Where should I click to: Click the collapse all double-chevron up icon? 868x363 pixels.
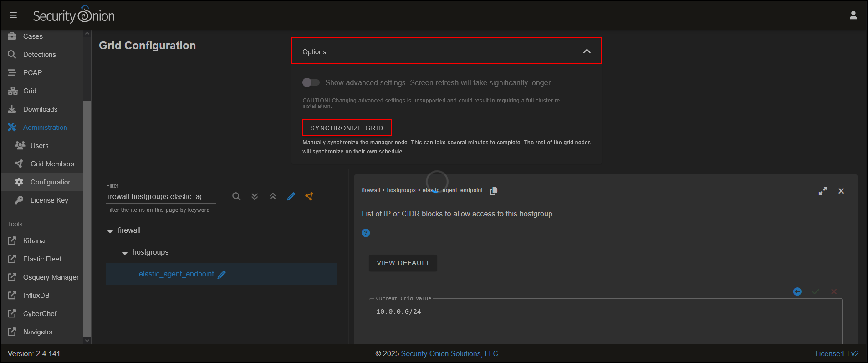point(273,196)
